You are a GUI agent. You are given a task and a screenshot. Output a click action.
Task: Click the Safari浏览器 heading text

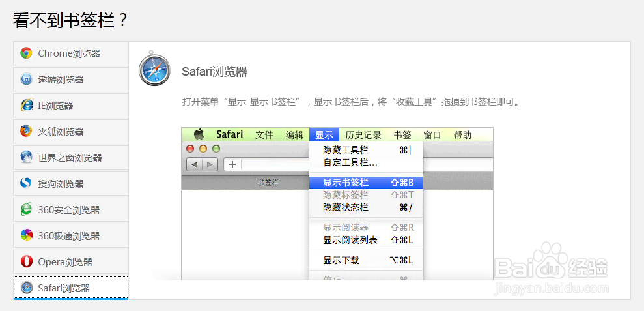214,72
